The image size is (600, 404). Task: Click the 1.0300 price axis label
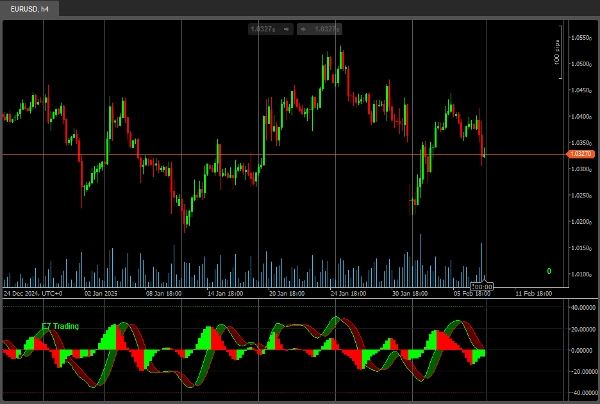point(581,169)
